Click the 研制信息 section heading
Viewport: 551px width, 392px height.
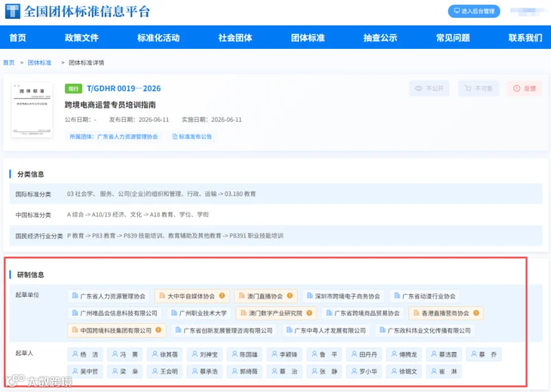31,275
